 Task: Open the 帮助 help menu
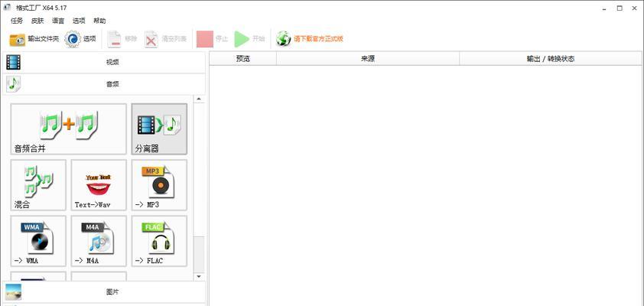(99, 21)
